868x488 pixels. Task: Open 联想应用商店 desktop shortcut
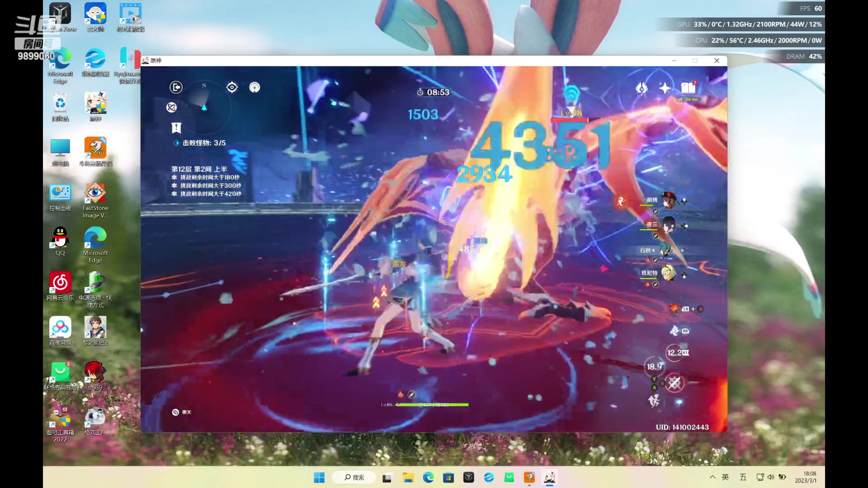click(x=60, y=375)
